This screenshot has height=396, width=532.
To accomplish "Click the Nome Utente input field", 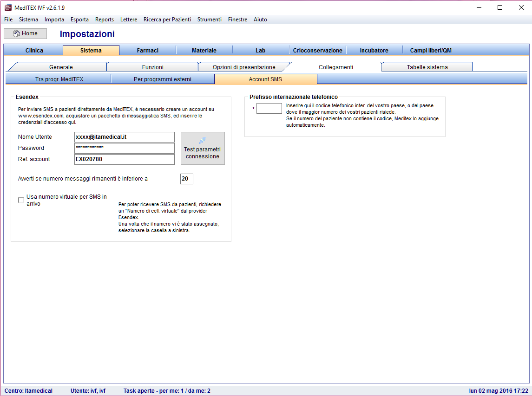I will point(124,137).
